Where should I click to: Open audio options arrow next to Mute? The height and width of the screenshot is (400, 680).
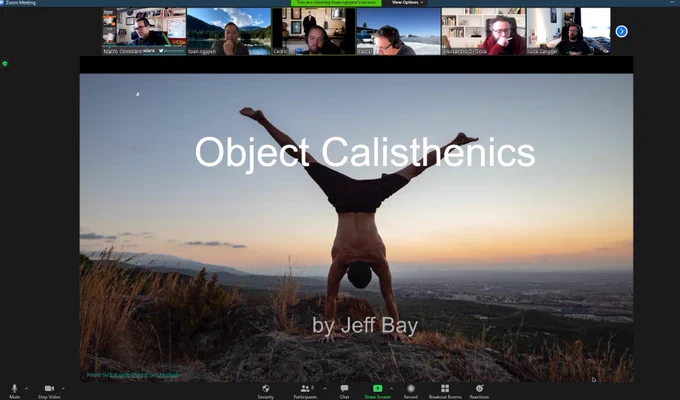coord(26,388)
